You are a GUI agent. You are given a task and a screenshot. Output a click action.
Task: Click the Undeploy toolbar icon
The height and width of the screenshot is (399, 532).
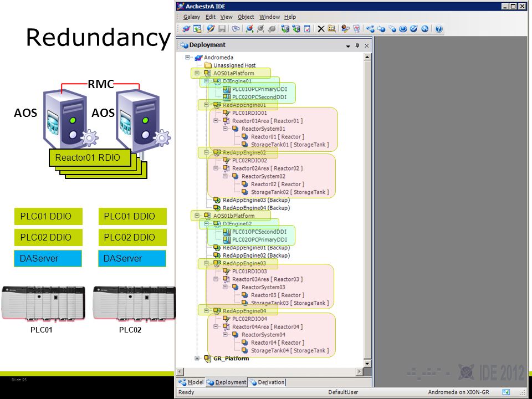point(296,29)
